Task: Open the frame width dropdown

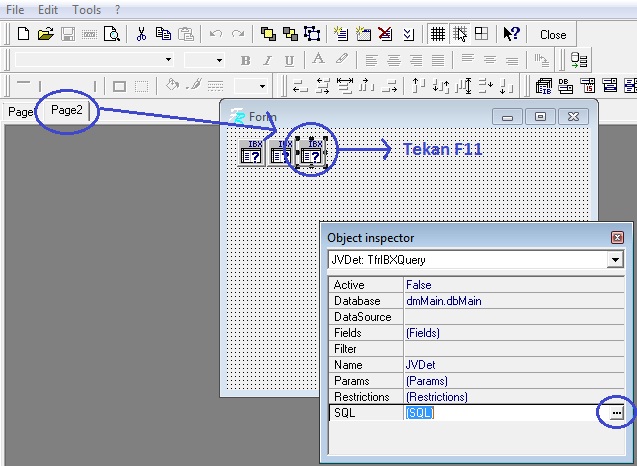Action: point(262,86)
